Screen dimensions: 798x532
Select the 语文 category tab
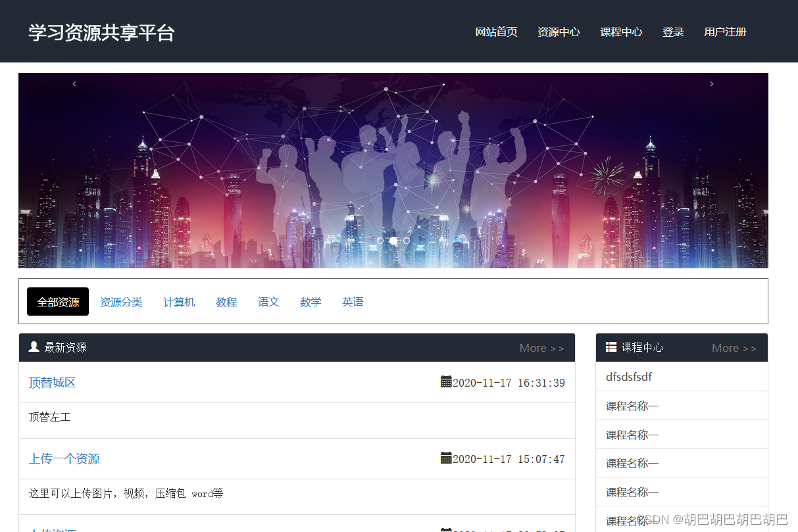click(268, 302)
